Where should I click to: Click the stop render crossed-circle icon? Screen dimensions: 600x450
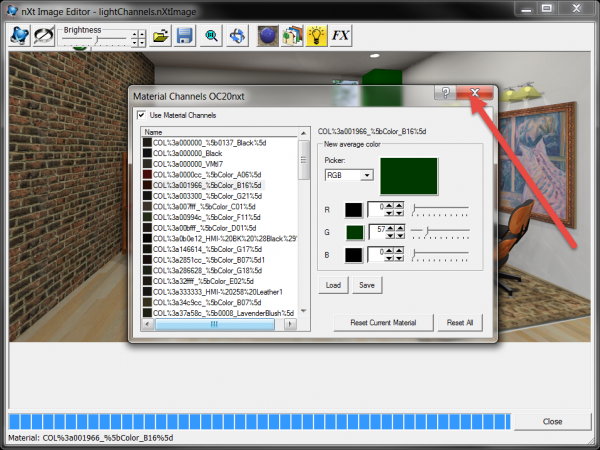coord(43,36)
